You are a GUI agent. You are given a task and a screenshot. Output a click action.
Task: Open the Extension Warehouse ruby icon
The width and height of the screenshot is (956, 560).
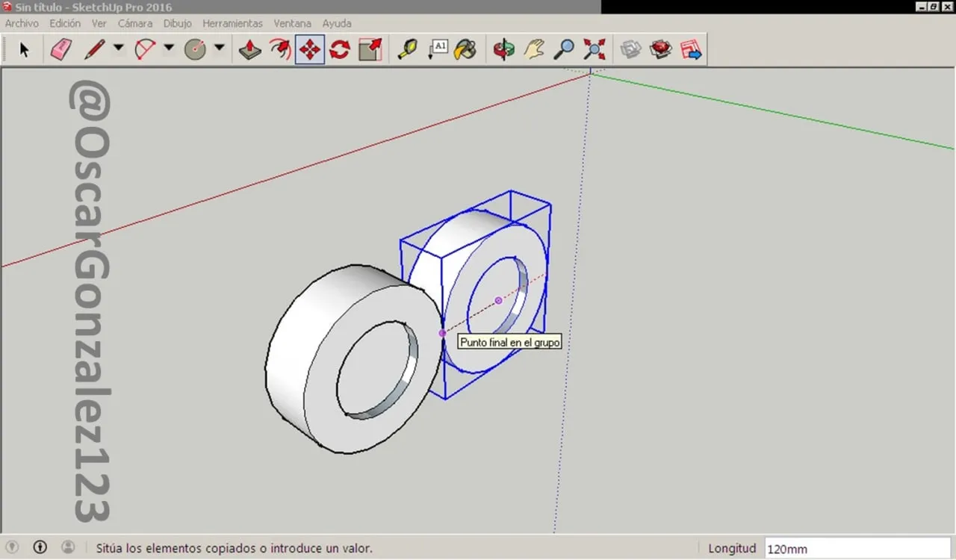click(661, 50)
